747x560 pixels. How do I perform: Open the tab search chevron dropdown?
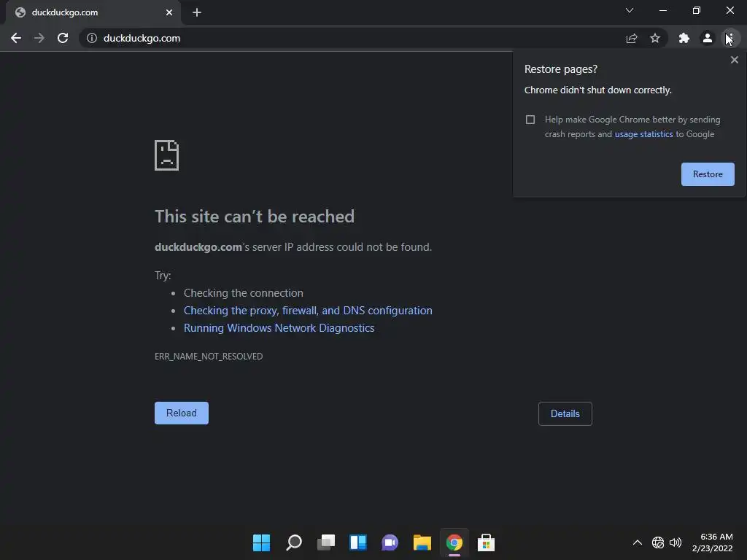tap(630, 10)
